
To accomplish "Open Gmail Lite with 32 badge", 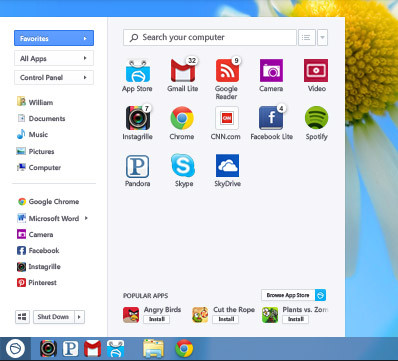I will (x=183, y=70).
